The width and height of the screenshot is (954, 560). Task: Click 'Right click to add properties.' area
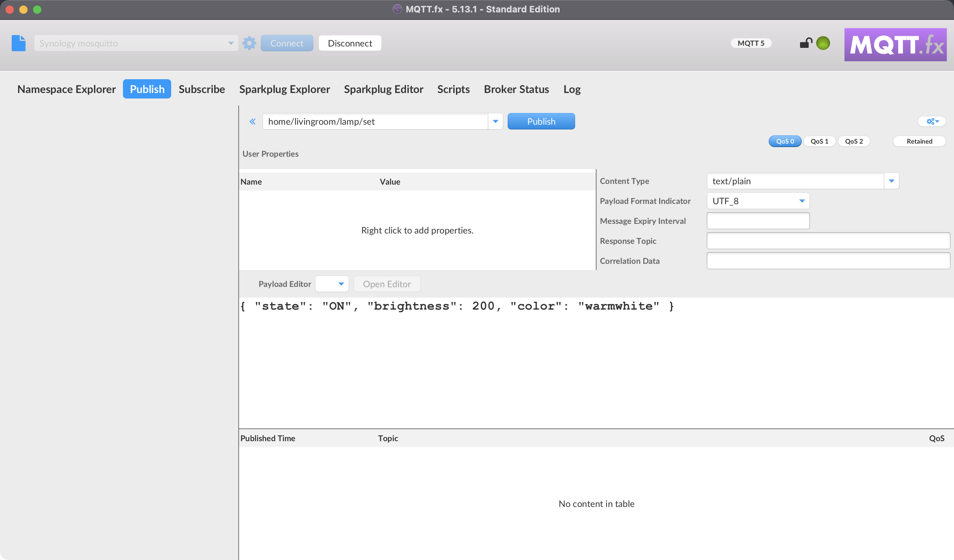[x=417, y=231]
